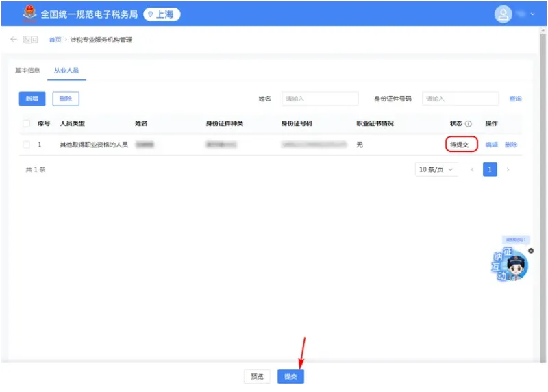Click the 待提交 status cell
This screenshot has height=392, width=548.
click(459, 145)
